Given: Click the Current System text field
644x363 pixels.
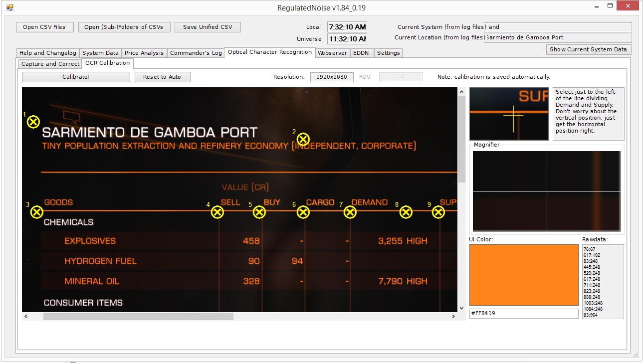Looking at the screenshot, I should pyautogui.click(x=559, y=27).
